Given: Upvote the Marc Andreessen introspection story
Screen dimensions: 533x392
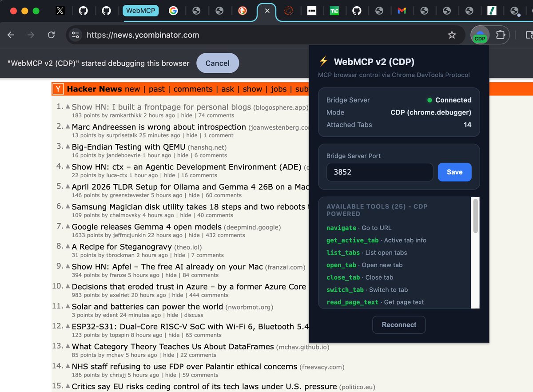Looking at the screenshot, I should (68, 127).
